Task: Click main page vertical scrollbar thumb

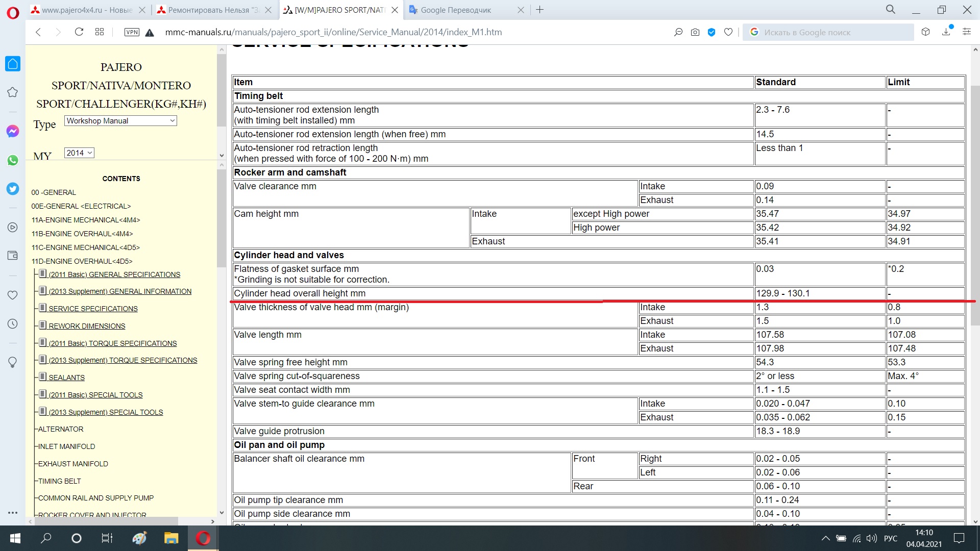Action: pyautogui.click(x=975, y=204)
